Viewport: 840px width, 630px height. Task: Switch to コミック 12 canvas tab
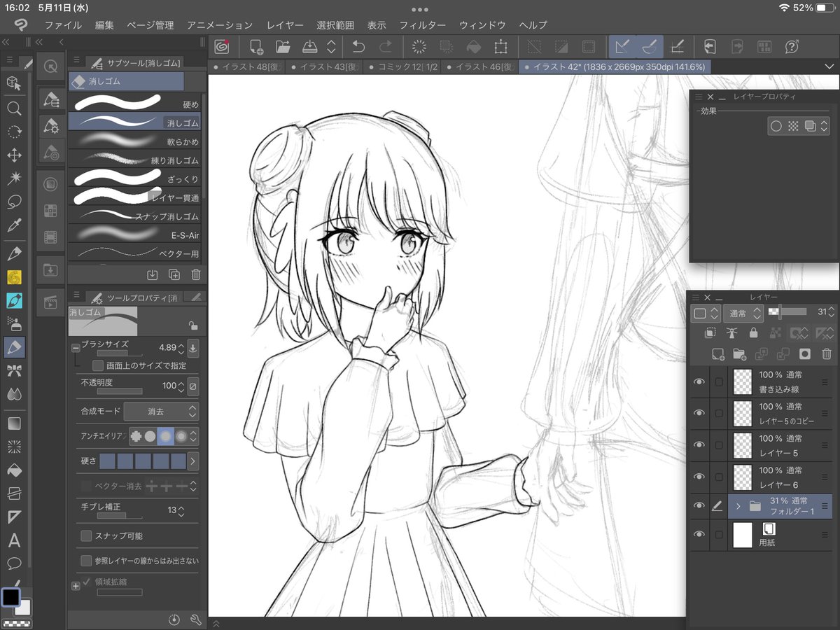coord(403,66)
